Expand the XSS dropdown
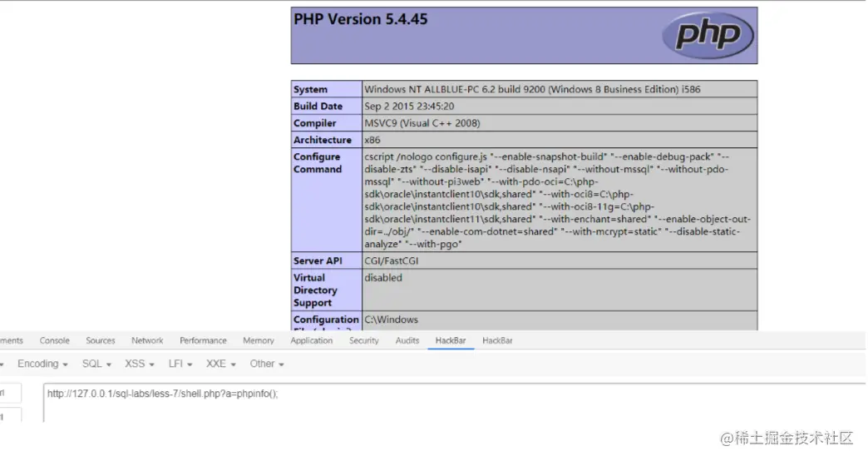Screen dimensions: 868x461 pyautogui.click(x=140, y=364)
